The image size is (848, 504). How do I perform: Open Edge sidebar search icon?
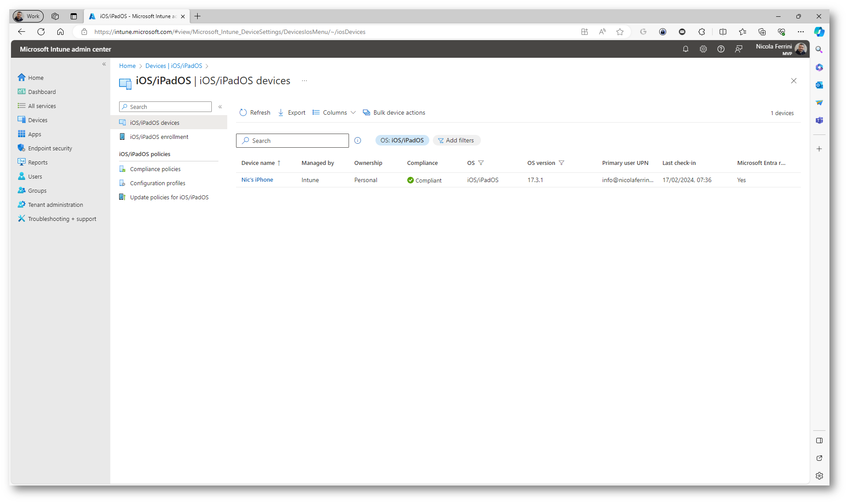click(819, 50)
